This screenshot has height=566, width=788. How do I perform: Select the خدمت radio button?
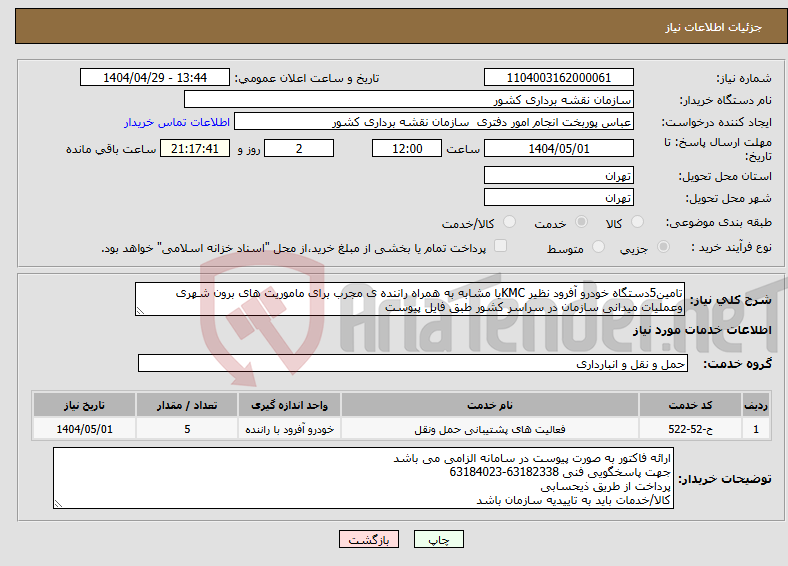click(581, 222)
